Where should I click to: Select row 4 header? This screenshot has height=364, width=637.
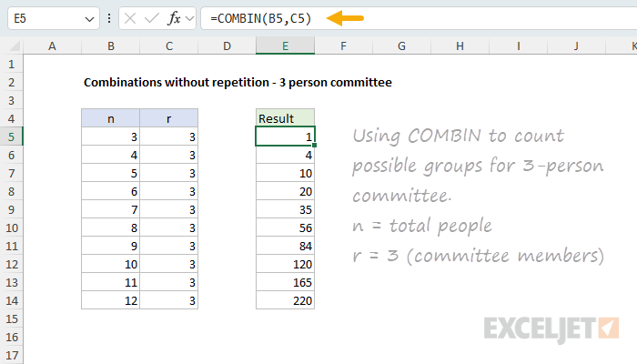click(x=11, y=118)
